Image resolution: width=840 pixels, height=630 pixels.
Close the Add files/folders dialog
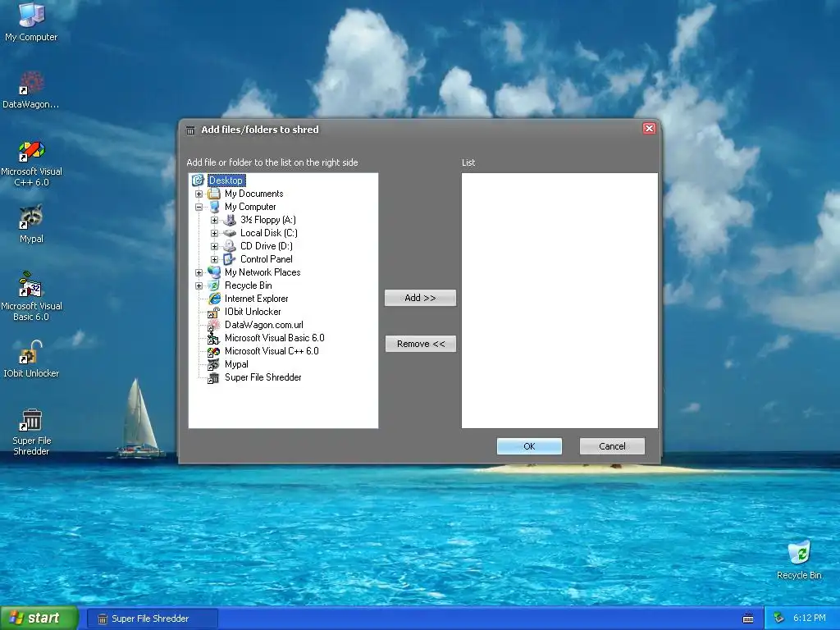tap(649, 129)
